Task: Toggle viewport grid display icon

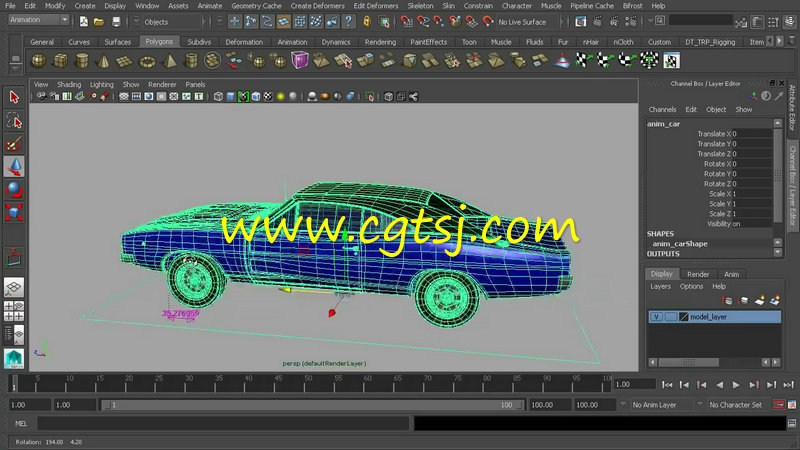Action: pyautogui.click(x=123, y=96)
